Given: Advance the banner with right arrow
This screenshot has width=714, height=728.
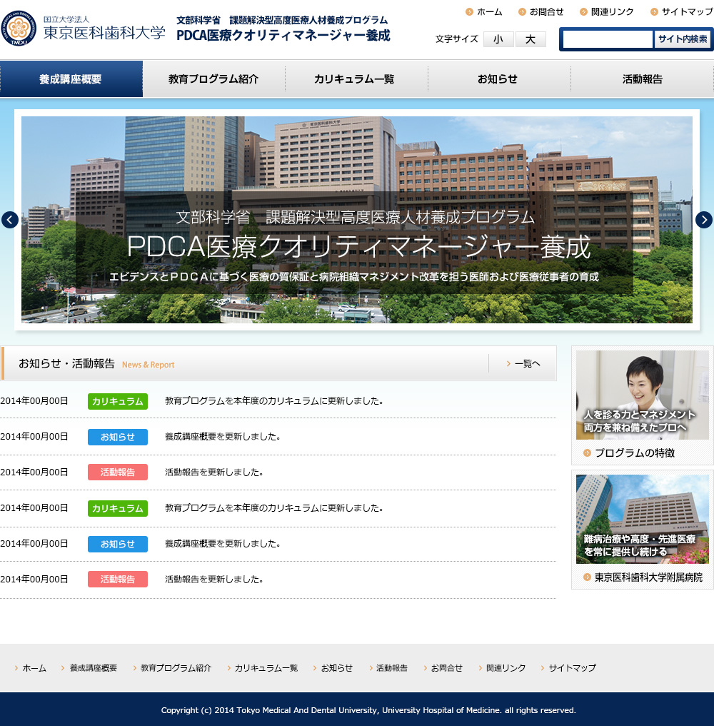Looking at the screenshot, I should (704, 220).
